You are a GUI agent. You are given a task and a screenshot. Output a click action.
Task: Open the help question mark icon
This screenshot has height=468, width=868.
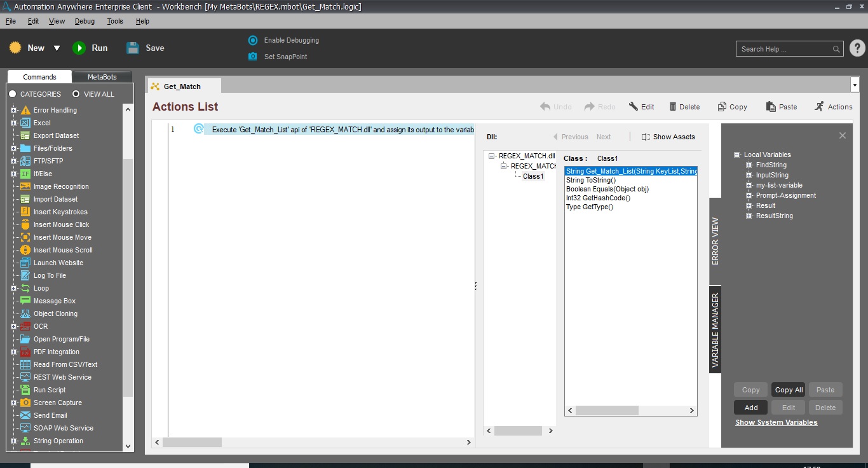[857, 48]
